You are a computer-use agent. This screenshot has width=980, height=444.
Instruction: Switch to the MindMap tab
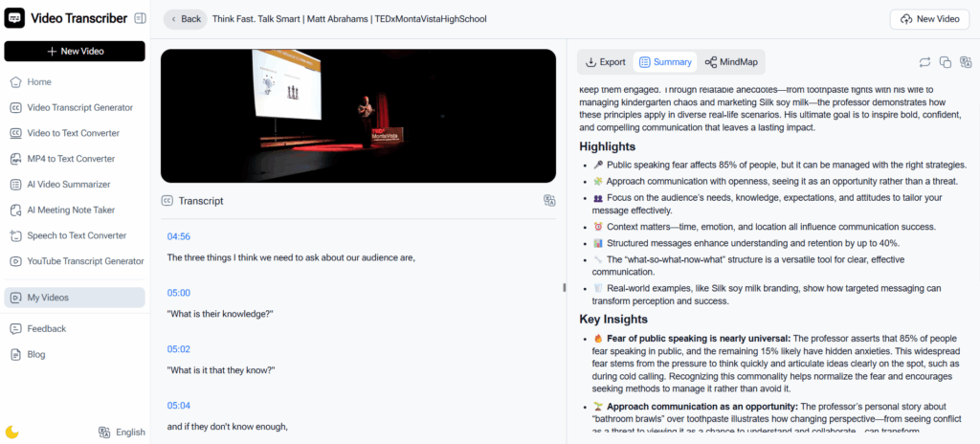coord(731,62)
